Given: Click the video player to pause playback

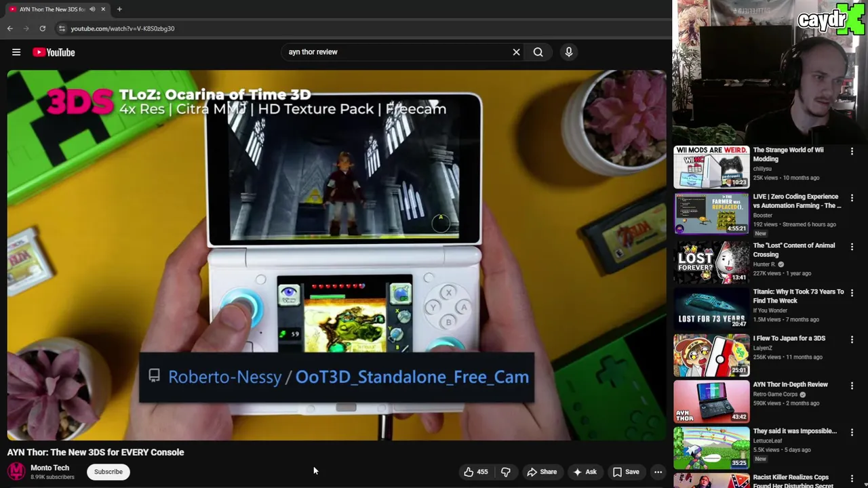Looking at the screenshot, I should [x=337, y=255].
